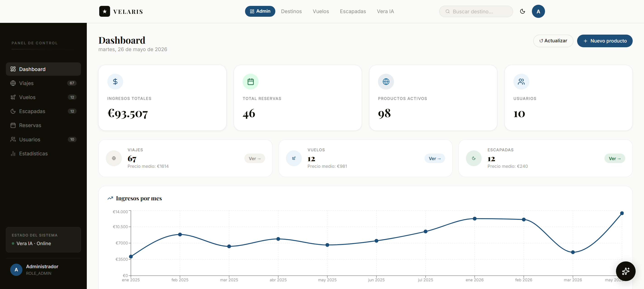Image resolution: width=644 pixels, height=289 pixels.
Task: Click the Velaris star logo icon
Action: click(x=104, y=11)
